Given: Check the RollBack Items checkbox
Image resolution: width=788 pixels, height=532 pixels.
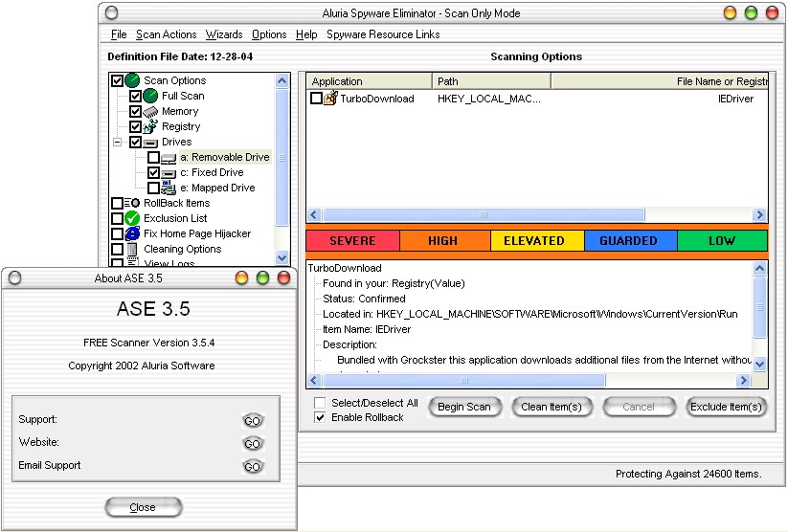Looking at the screenshot, I should [x=117, y=203].
